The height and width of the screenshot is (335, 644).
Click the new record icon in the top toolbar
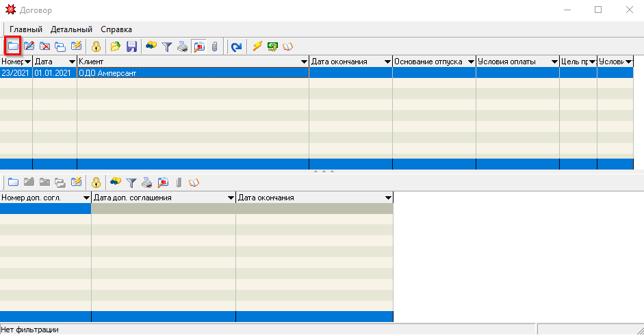pos(13,46)
